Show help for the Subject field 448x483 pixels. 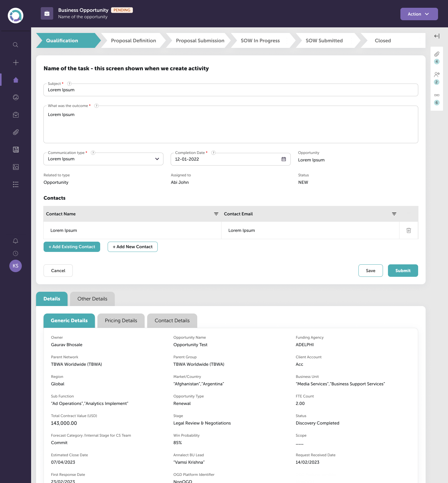click(69, 84)
